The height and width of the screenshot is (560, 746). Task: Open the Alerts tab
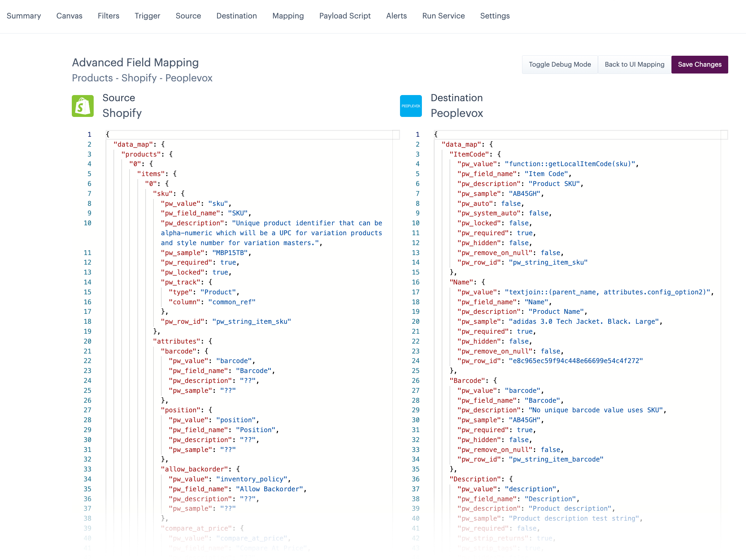[396, 16]
